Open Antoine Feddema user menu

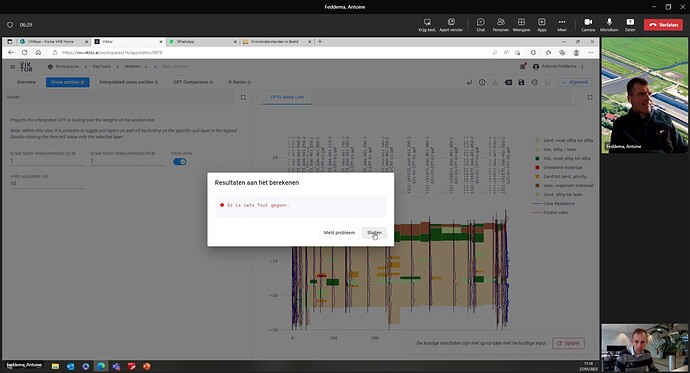point(554,66)
